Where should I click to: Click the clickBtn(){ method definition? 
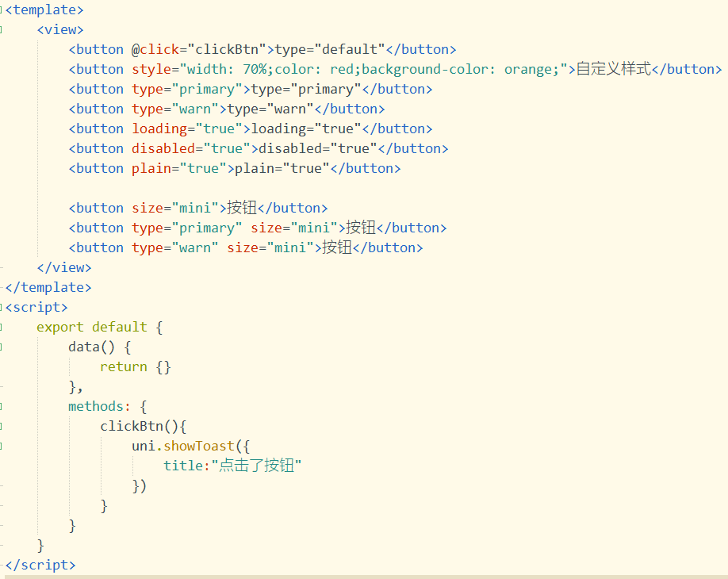[x=143, y=426]
